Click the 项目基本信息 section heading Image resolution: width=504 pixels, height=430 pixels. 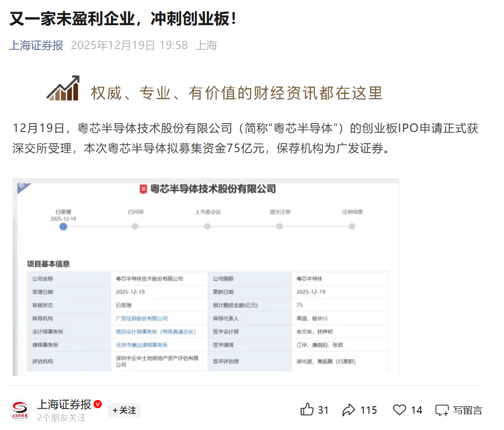[48, 264]
